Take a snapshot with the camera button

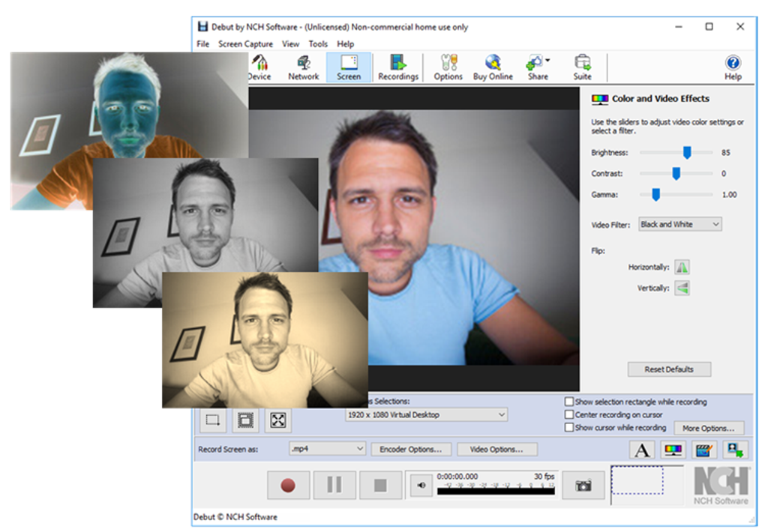click(x=583, y=486)
